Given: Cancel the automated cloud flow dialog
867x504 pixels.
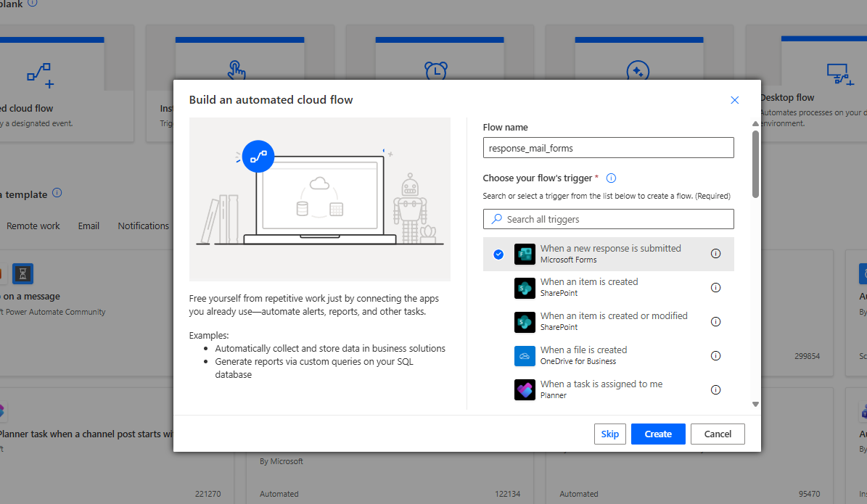Looking at the screenshot, I should coord(717,434).
